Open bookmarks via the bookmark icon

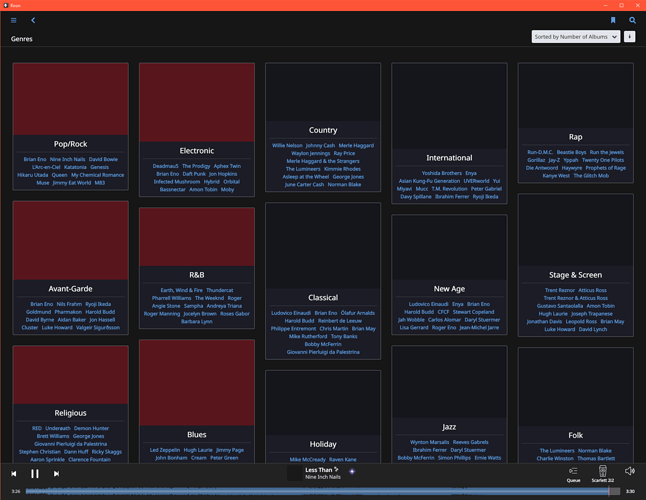tap(613, 20)
